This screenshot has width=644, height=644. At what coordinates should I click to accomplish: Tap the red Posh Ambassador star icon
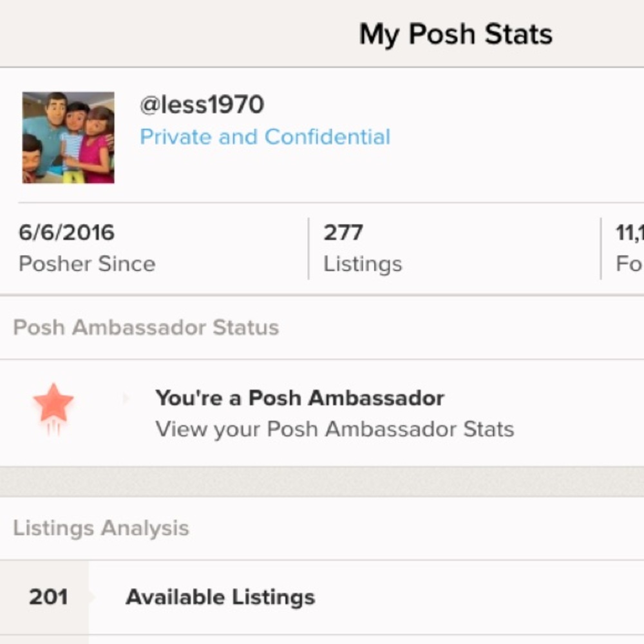click(x=53, y=404)
